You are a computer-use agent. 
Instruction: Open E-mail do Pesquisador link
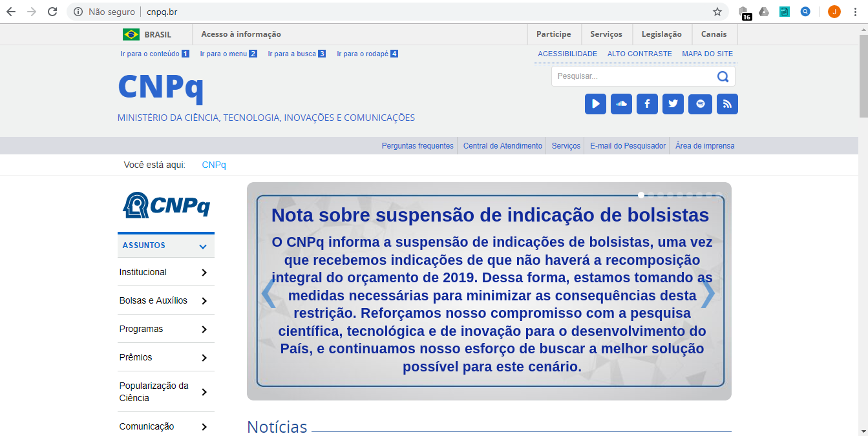click(628, 146)
